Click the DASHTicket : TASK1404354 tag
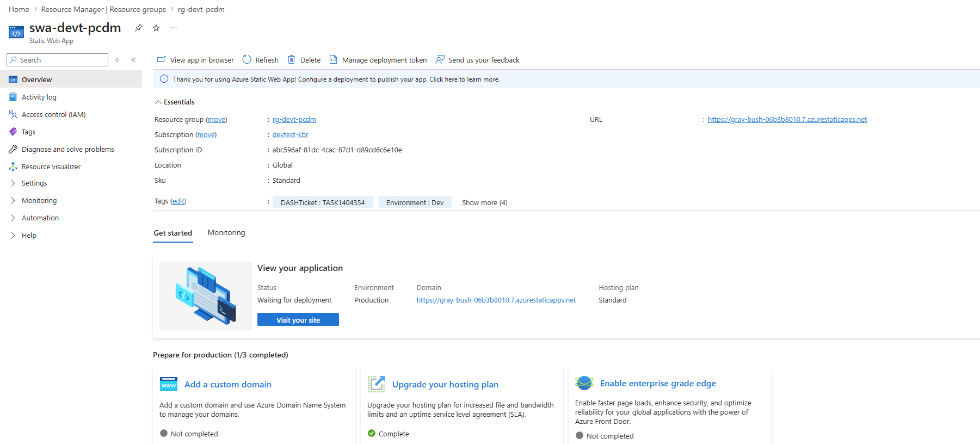The image size is (980, 444). (323, 202)
